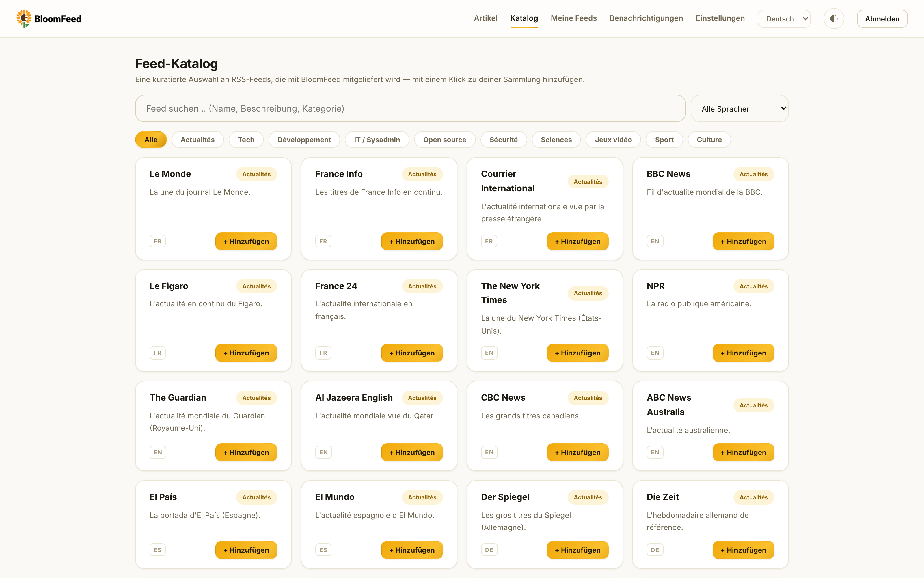
Task: Filter by the Actualités category chip
Action: [x=198, y=140]
